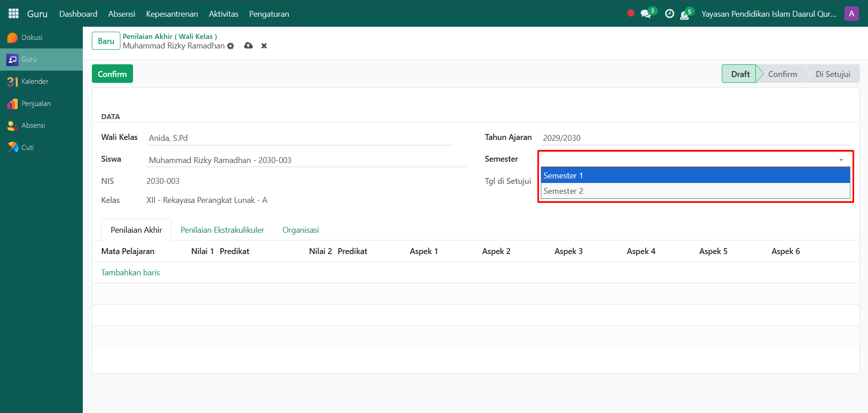Switch to the Organisasi tab
The width and height of the screenshot is (868, 413).
[300, 230]
